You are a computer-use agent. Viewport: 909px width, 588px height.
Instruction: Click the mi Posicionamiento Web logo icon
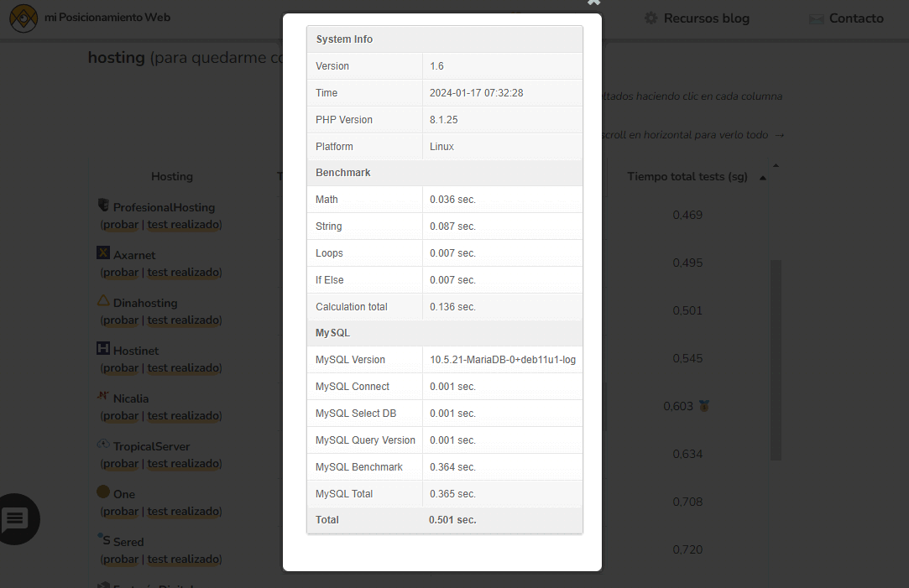point(24,18)
